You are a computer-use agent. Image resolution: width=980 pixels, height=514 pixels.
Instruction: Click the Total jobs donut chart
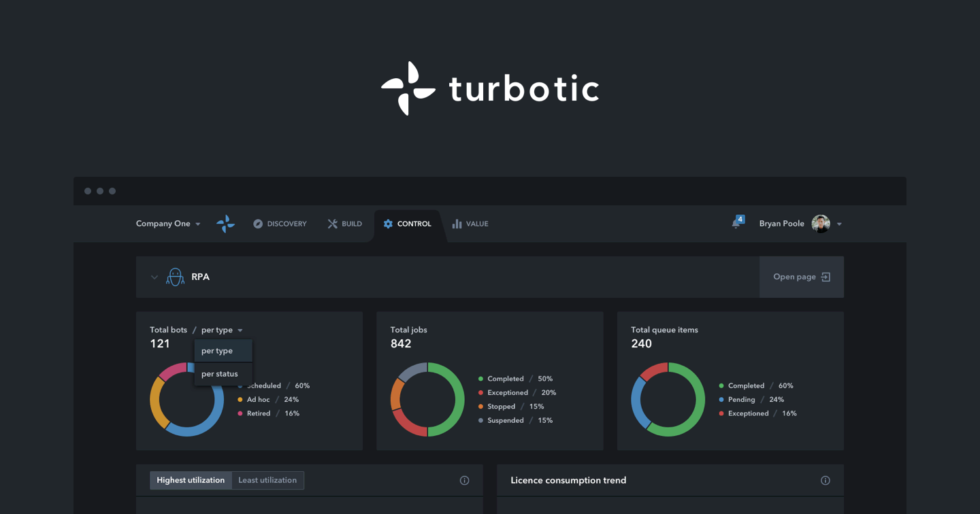427,399
